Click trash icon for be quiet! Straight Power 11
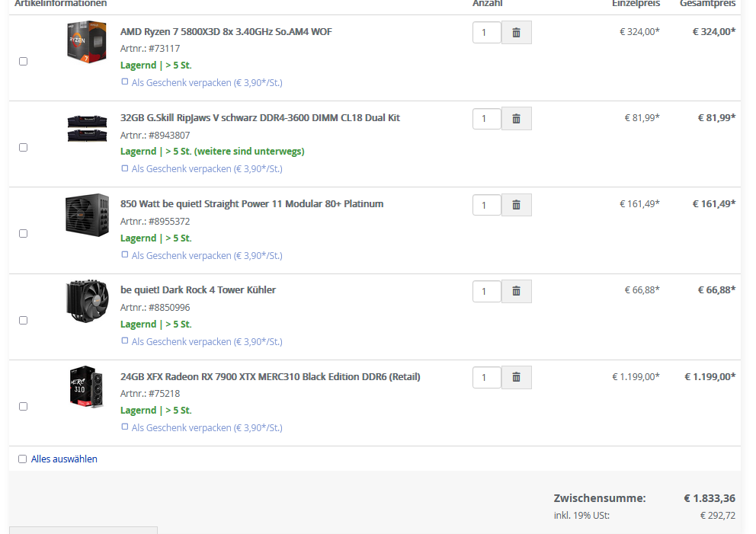 [517, 205]
